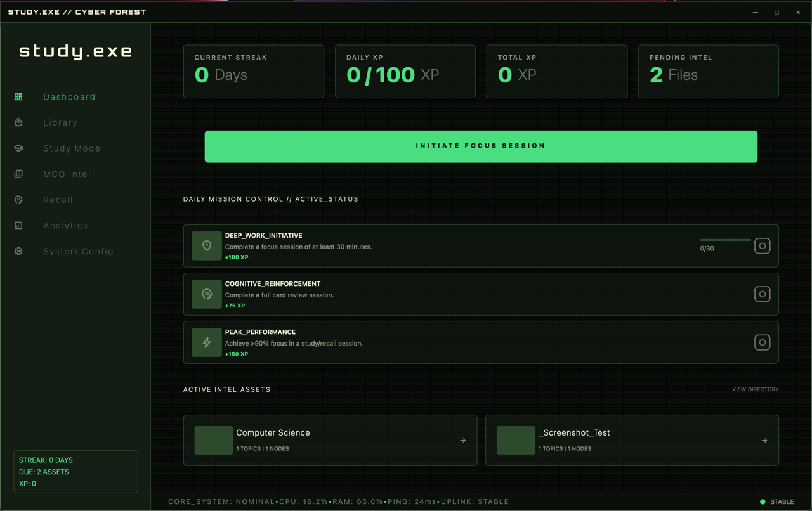Click the _Screenshot_Test thumbnail
Screen dimensions: 812x511
tap(516, 441)
